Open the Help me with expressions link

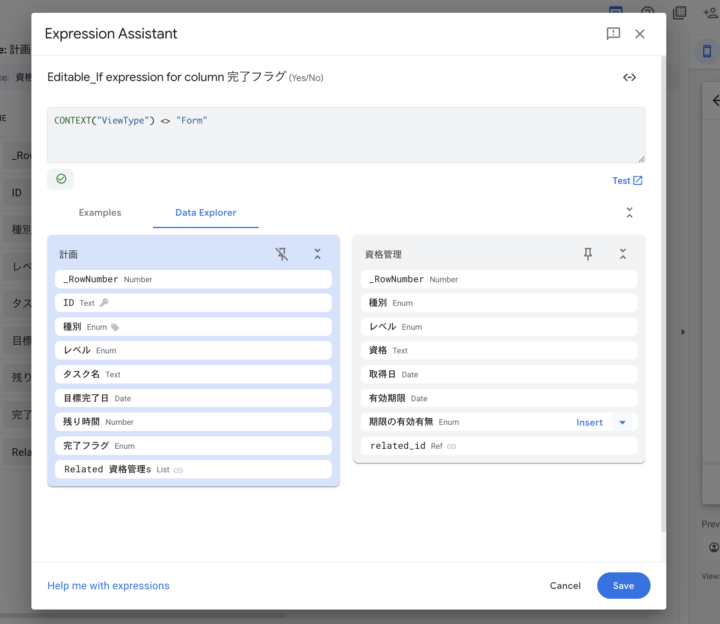(108, 586)
